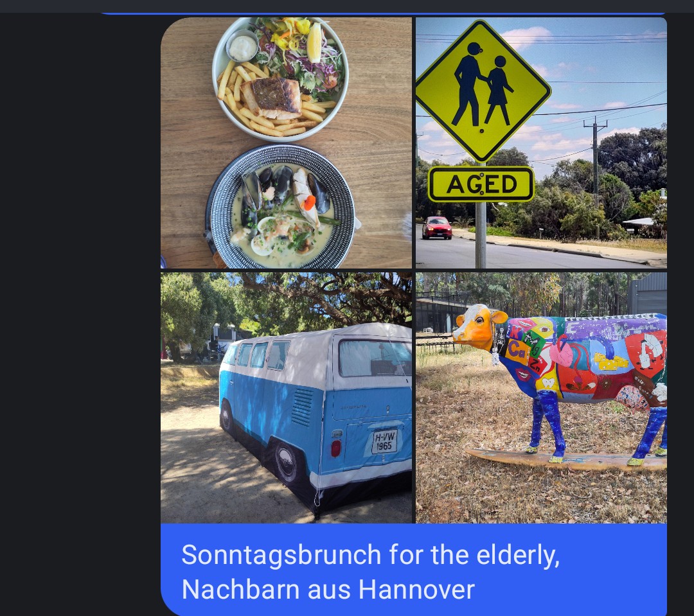
Task: Open the colorful painted cow statue photo
Action: click(x=541, y=398)
